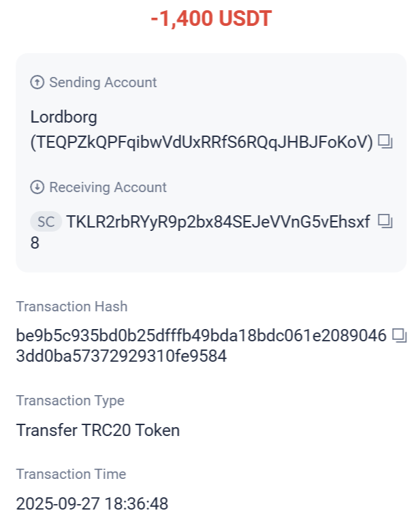Click the trailing 8 of receiving address
This screenshot has height=530, width=420.
coord(35,243)
